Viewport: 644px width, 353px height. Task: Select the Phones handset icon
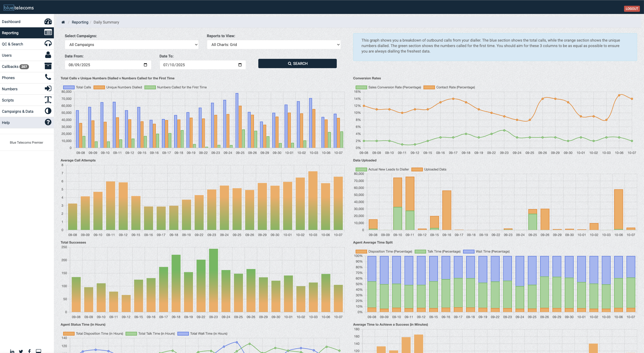48,77
